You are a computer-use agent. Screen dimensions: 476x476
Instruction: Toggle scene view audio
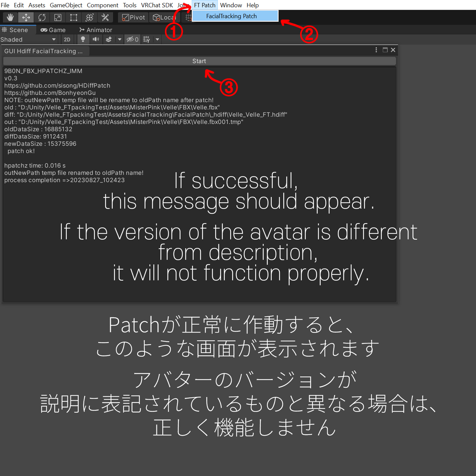96,39
